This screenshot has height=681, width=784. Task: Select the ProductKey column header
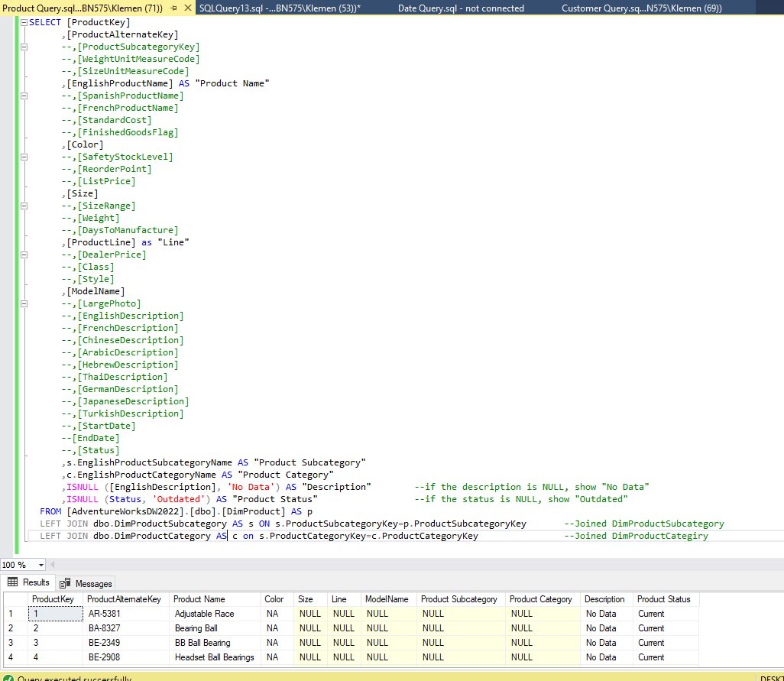[x=56, y=599]
